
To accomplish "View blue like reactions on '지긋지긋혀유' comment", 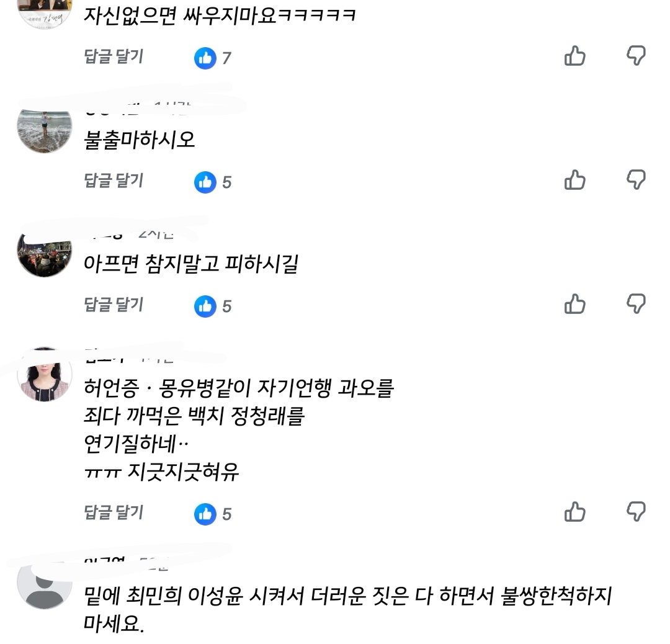I will click(213, 514).
